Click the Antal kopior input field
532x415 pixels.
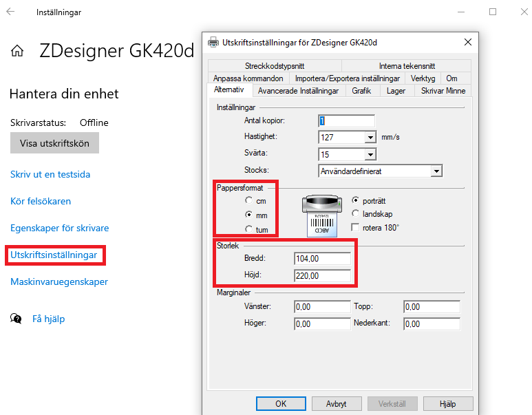pos(347,120)
